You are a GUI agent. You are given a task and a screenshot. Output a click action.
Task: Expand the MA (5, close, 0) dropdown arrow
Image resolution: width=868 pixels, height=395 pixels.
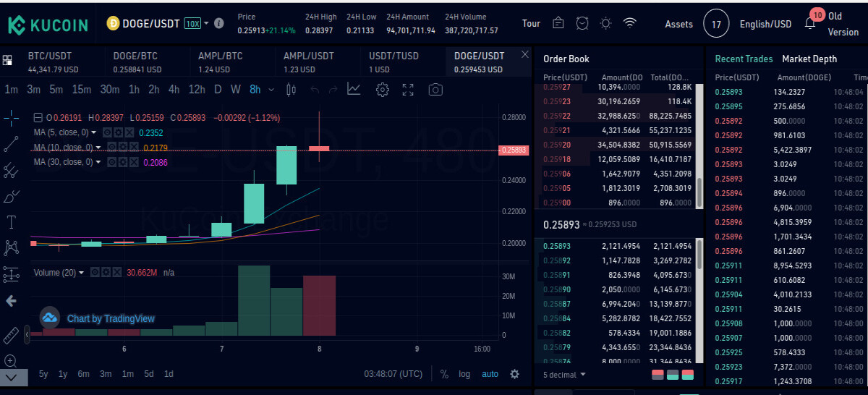[x=95, y=132]
